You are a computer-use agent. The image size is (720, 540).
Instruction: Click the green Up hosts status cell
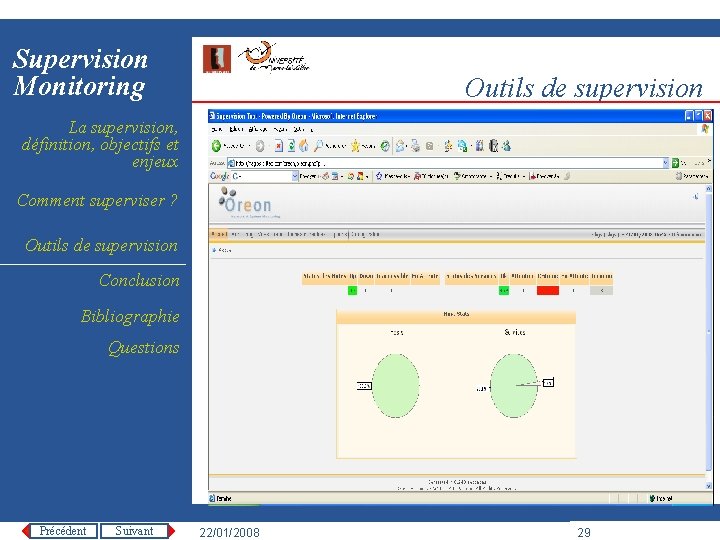[352, 290]
